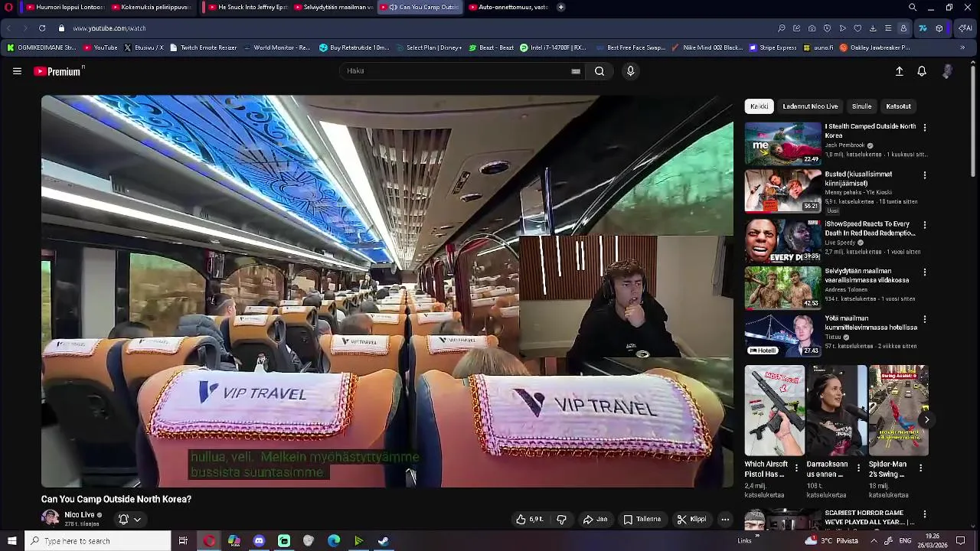Open IShowSpeed Red Dead Redemption thumbnail
This screenshot has width=980, height=551.
pos(782,241)
